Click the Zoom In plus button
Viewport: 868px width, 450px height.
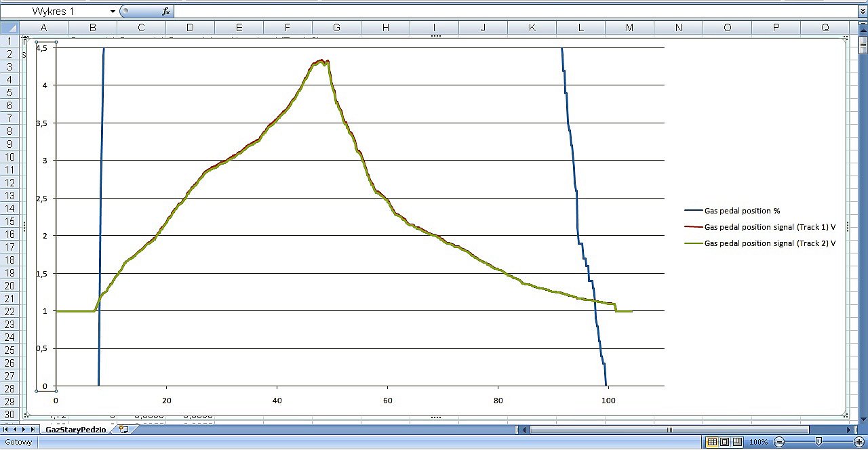pos(859,442)
